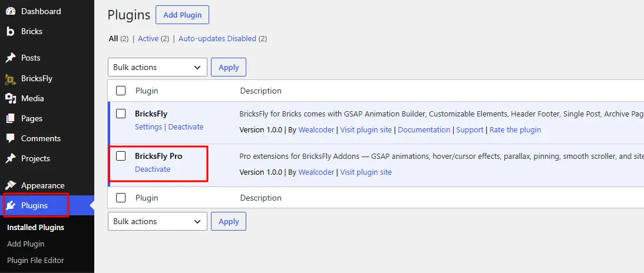The width and height of the screenshot is (644, 273).
Task: Open Plugin File Editor submenu
Action: (36, 260)
